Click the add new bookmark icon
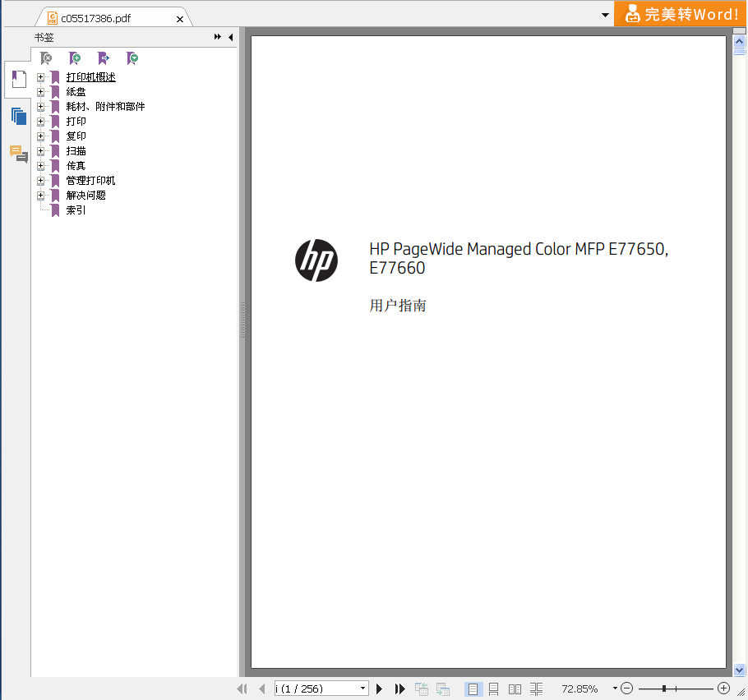748x700 pixels. pyautogui.click(x=75, y=58)
